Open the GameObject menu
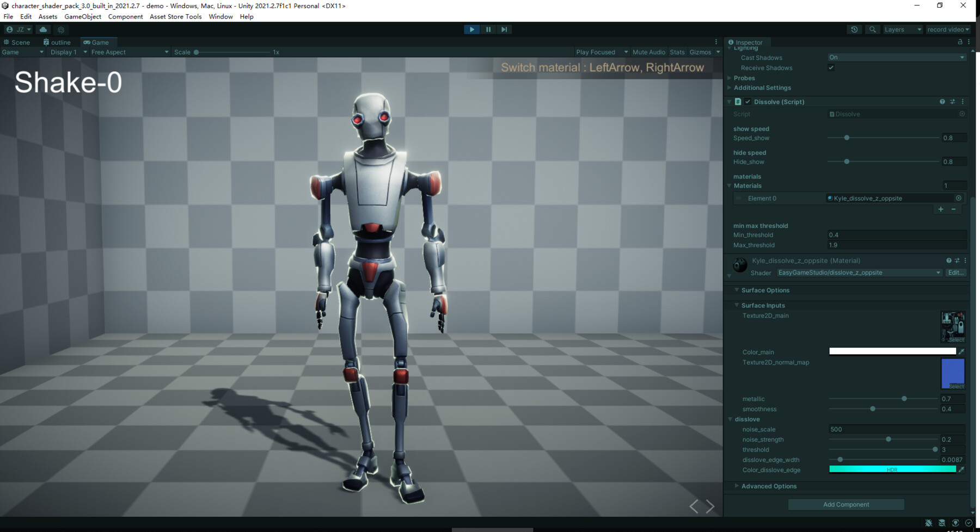980x532 pixels. click(82, 16)
